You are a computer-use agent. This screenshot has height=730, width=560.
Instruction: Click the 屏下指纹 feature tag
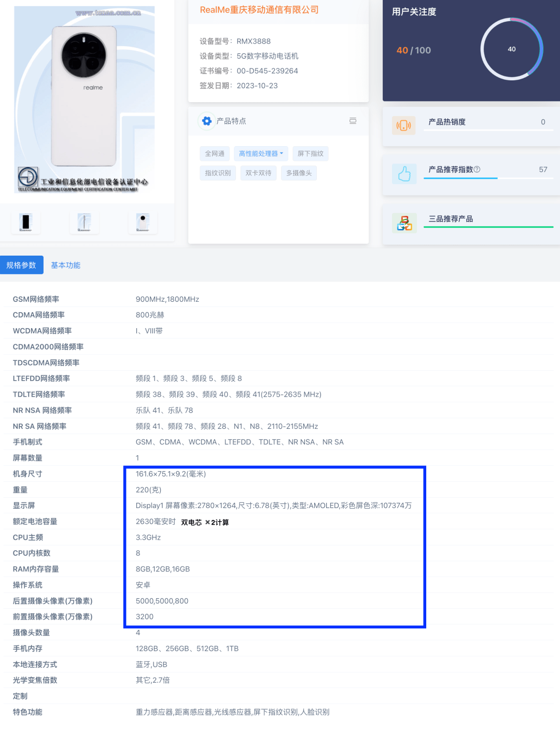311,153
